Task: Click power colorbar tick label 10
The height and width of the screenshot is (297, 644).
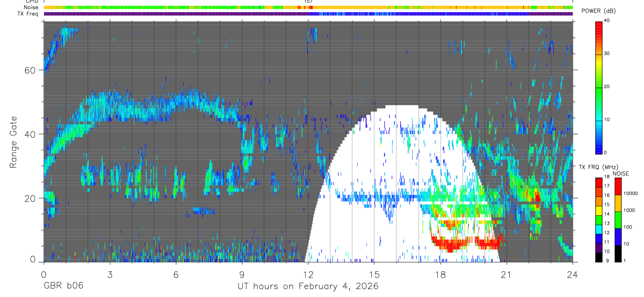Action: click(608, 119)
